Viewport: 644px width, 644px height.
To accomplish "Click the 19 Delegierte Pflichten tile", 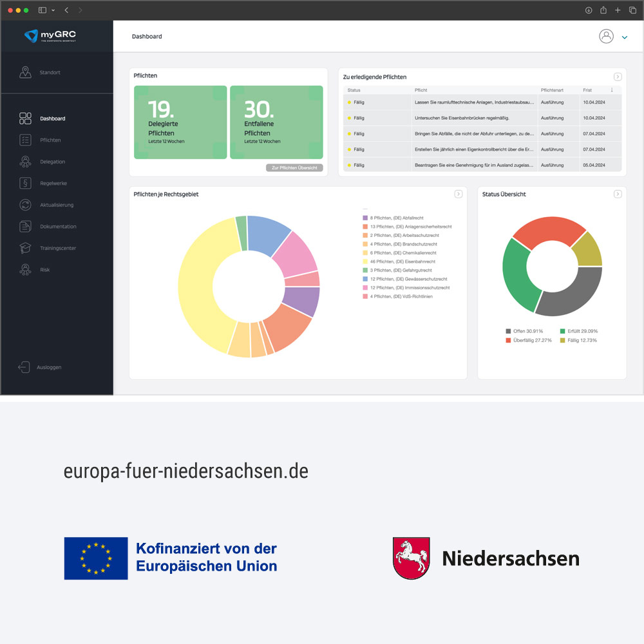I will click(x=180, y=122).
